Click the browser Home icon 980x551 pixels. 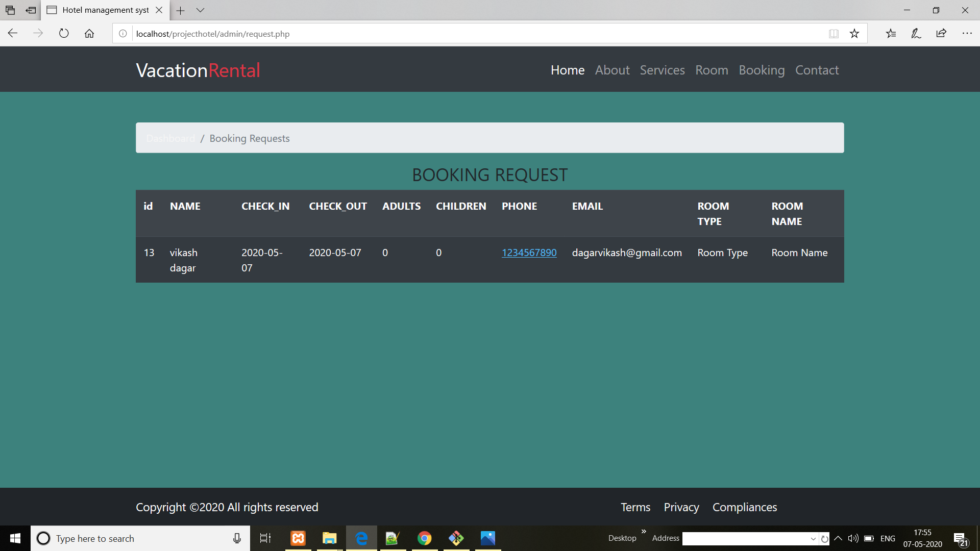[89, 33]
